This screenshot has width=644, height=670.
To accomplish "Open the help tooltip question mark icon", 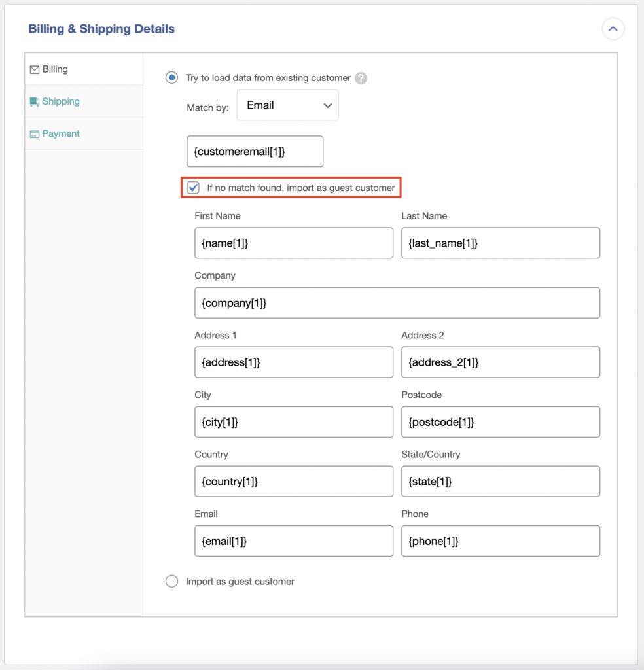I will coord(361,77).
